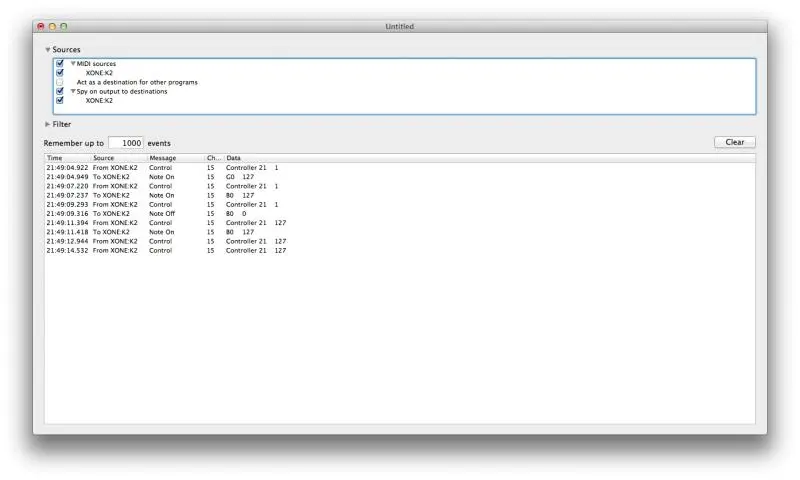Click the Remember up to events field
The height and width of the screenshot is (480, 800).
click(x=125, y=143)
